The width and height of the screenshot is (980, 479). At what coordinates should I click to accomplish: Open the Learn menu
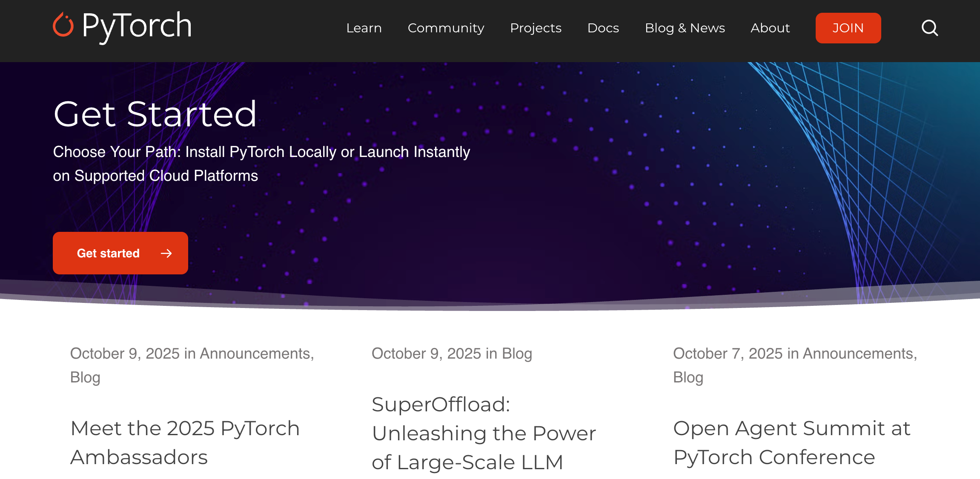click(364, 28)
